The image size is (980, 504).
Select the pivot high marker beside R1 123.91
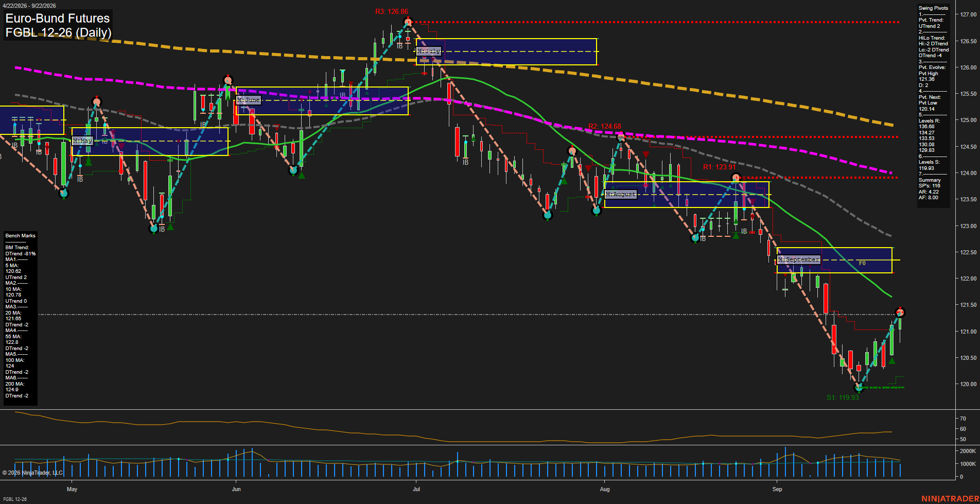coord(736,177)
